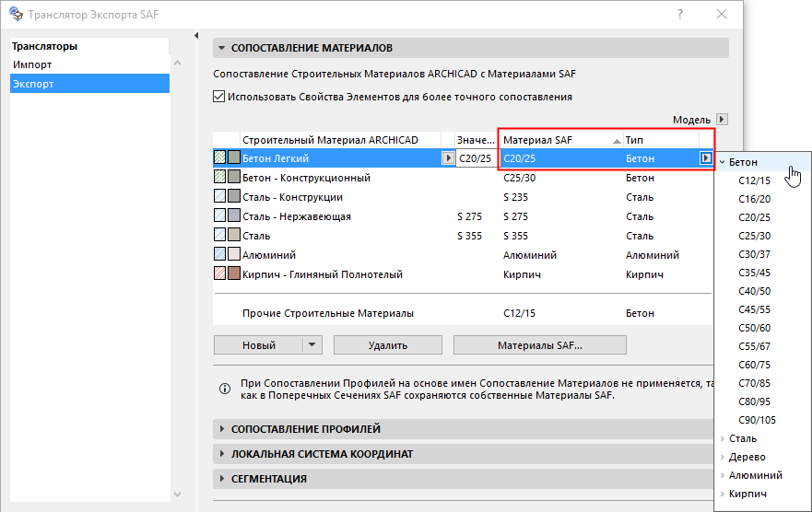
Task: Click surface swatch in Кирпич - Глиняный Полнотелый row
Action: [234, 273]
